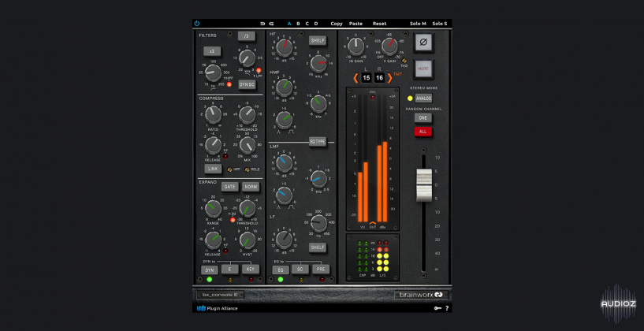The height and width of the screenshot is (331, 644).
Task: Toggle the phase invert Ø button
Action: (x=423, y=43)
